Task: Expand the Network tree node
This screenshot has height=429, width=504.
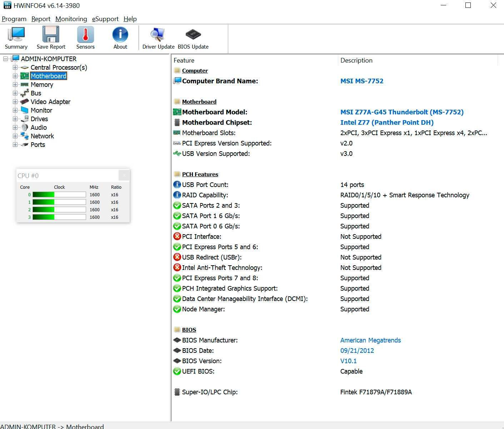Action: point(15,136)
